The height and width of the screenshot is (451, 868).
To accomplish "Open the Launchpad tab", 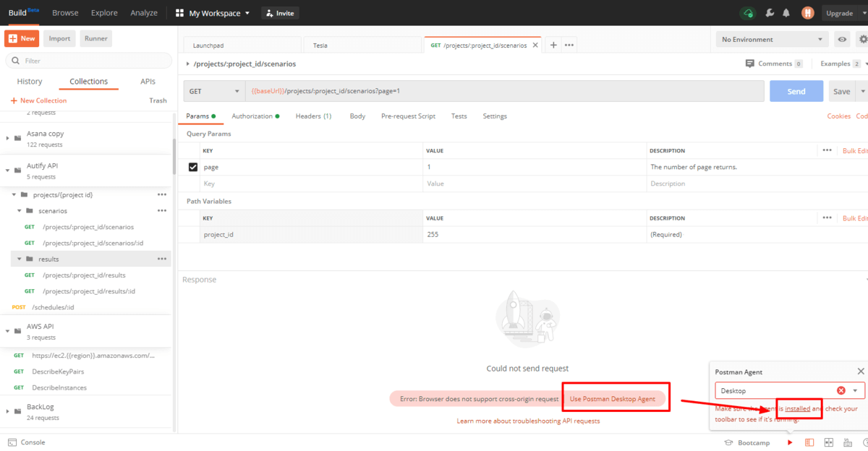I will 242,45.
